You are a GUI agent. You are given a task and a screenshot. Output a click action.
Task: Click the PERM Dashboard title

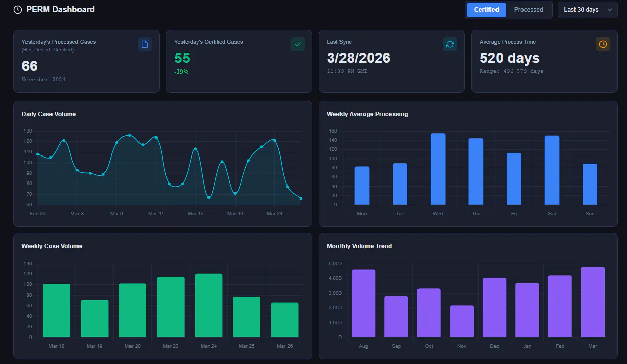(x=60, y=9)
